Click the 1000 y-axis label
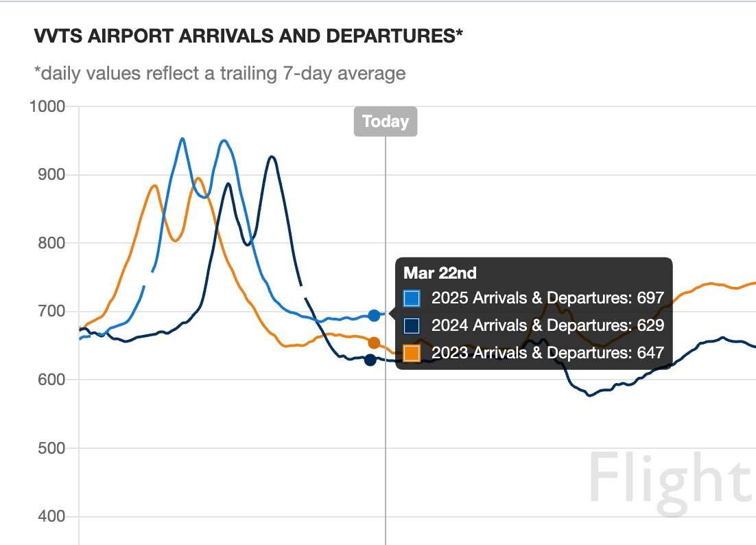The width and height of the screenshot is (756, 545). (x=48, y=106)
